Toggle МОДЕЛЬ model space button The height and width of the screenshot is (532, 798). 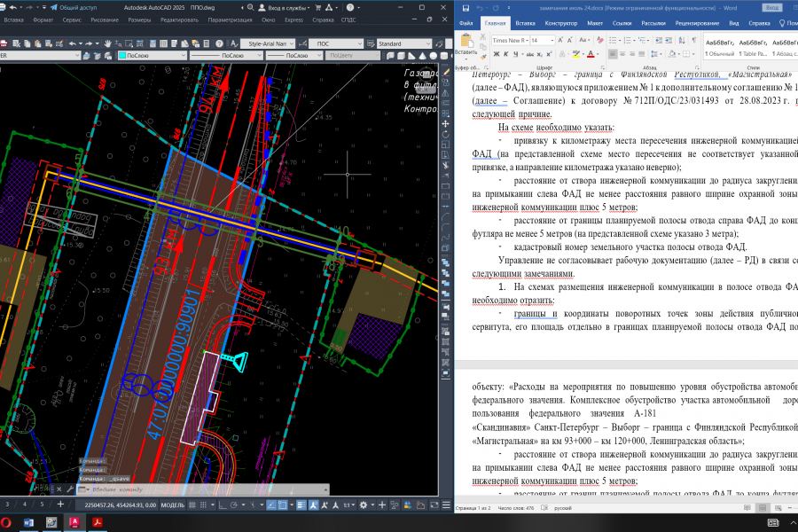(171, 505)
